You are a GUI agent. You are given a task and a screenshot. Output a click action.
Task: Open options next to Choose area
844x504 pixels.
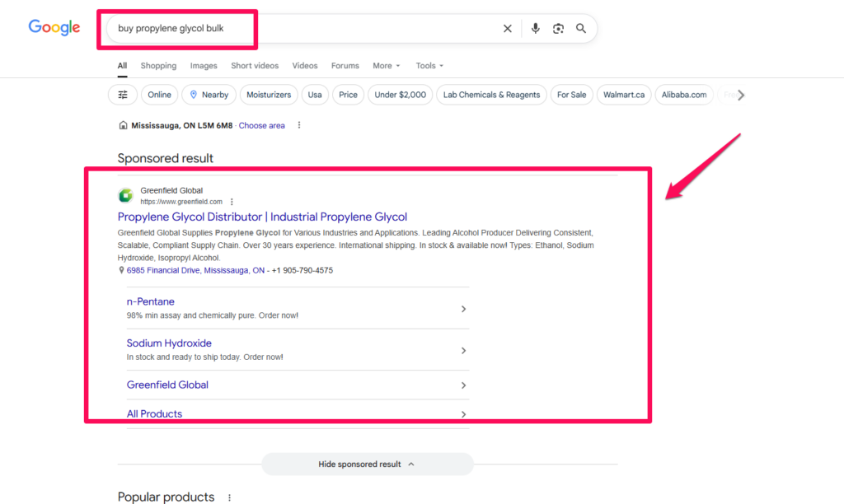[x=299, y=125]
